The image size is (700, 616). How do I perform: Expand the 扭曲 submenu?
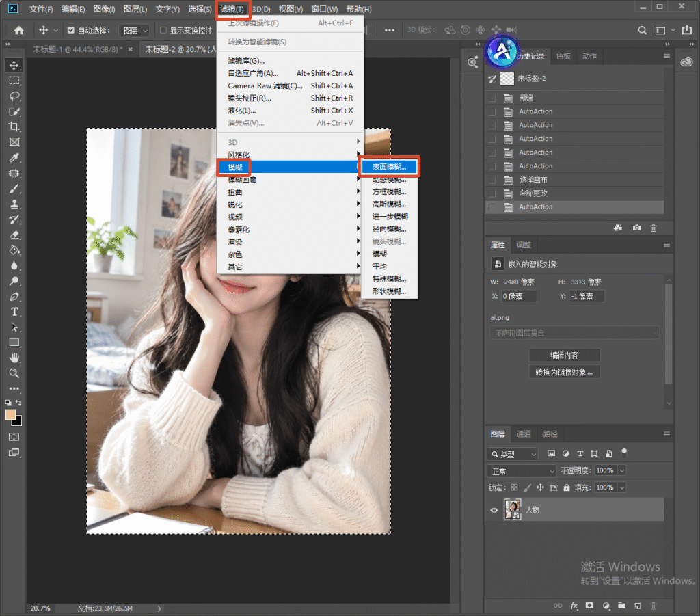pyautogui.click(x=290, y=192)
